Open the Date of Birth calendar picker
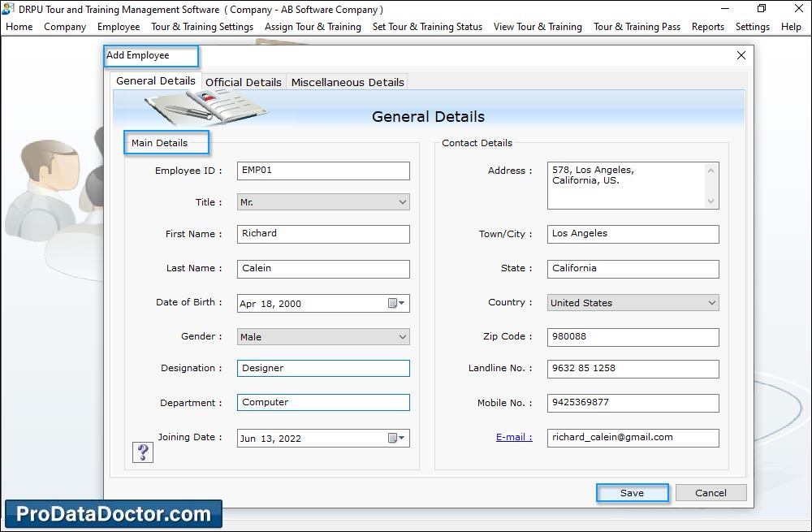812x532 pixels. pyautogui.click(x=397, y=304)
